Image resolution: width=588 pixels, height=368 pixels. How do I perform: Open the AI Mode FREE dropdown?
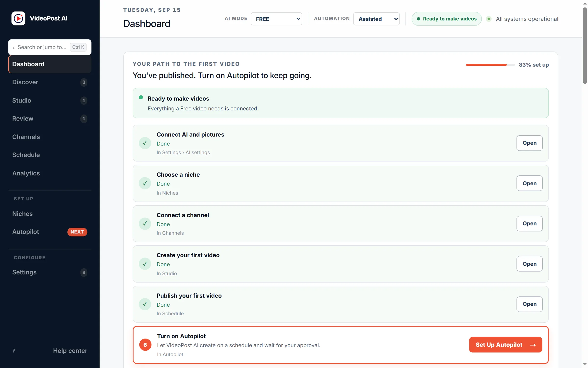tap(276, 19)
